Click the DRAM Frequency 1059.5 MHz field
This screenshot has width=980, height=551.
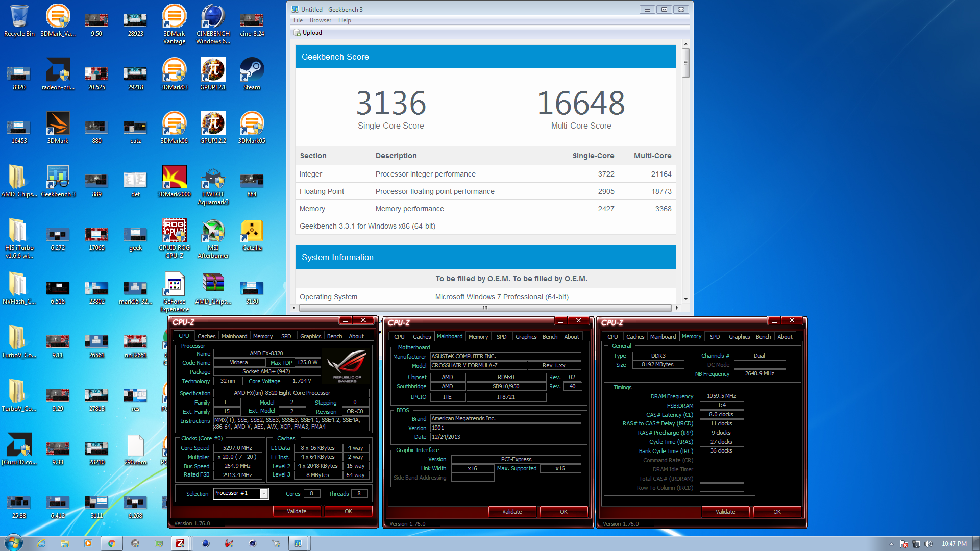(x=721, y=396)
